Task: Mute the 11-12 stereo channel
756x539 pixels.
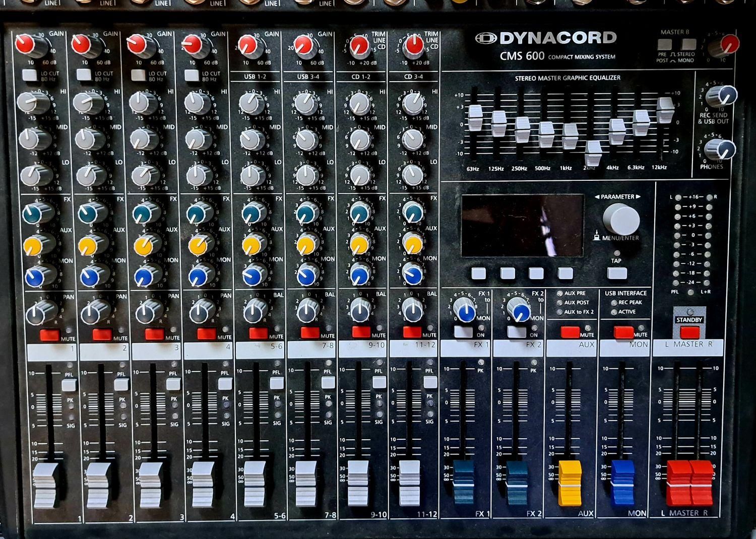Action: 412,332
